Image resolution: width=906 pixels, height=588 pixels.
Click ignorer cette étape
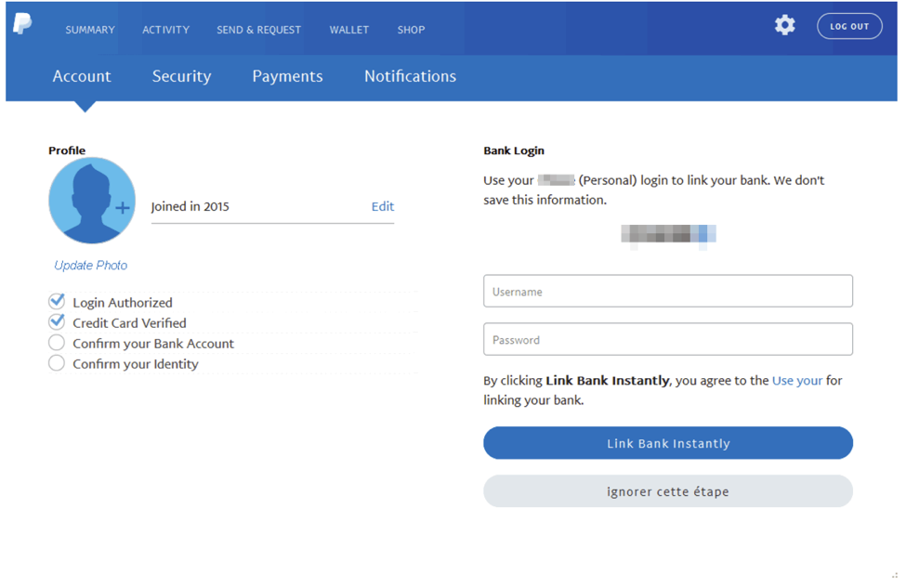667,490
